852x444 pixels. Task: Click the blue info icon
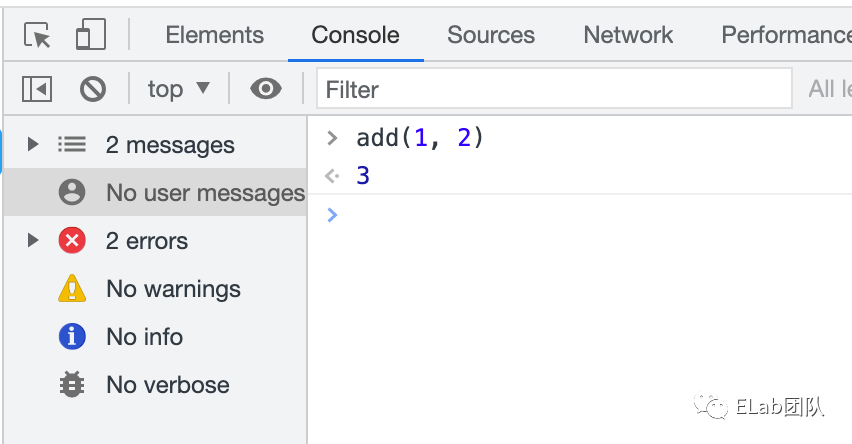point(72,337)
